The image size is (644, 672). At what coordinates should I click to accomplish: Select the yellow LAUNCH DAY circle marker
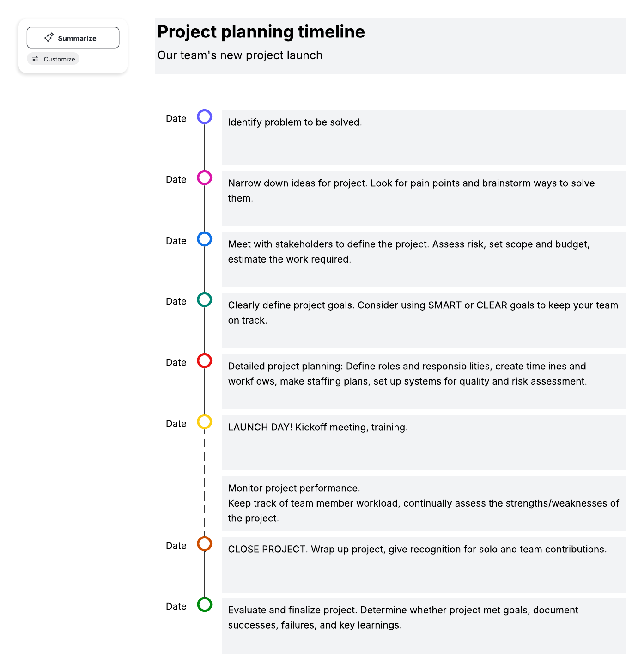tap(204, 422)
